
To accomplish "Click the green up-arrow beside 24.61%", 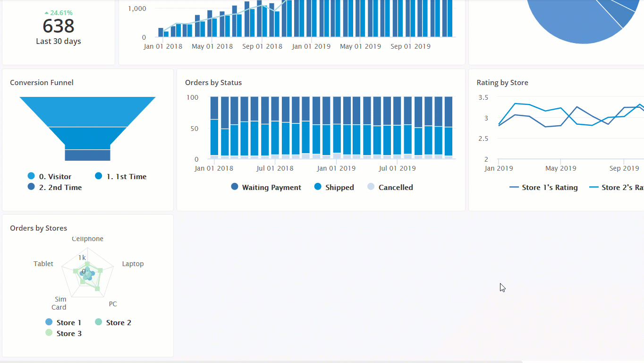I will [46, 13].
